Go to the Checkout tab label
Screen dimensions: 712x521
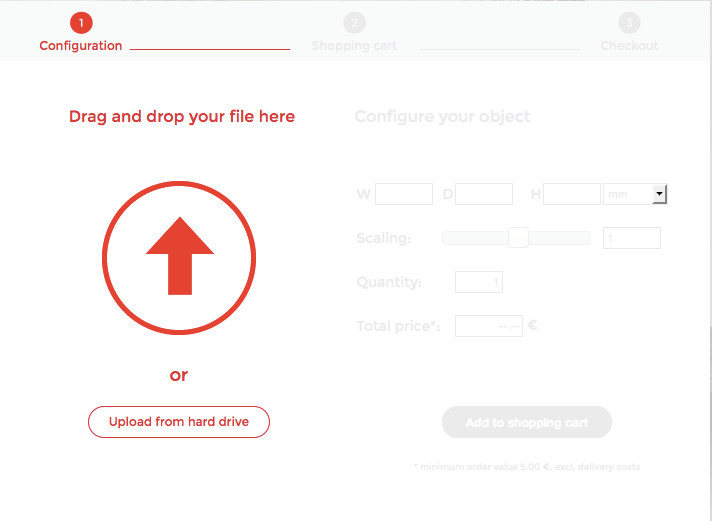coord(629,46)
